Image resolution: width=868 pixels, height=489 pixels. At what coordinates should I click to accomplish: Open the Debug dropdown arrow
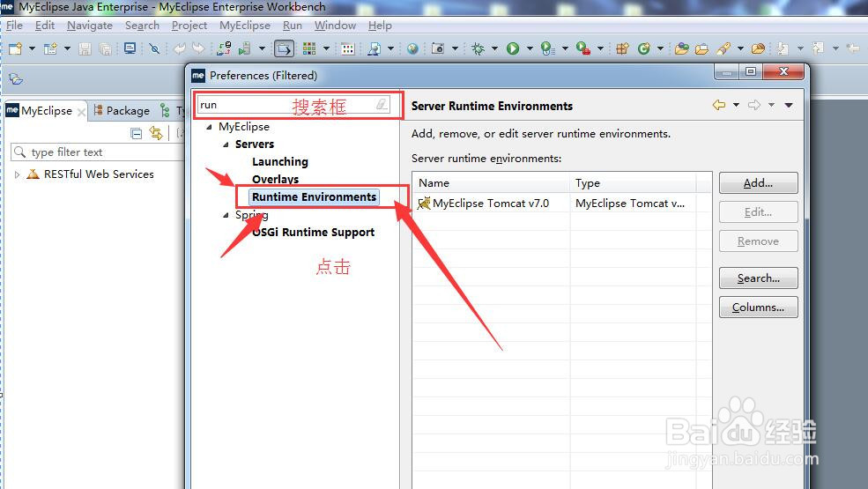pyautogui.click(x=494, y=48)
